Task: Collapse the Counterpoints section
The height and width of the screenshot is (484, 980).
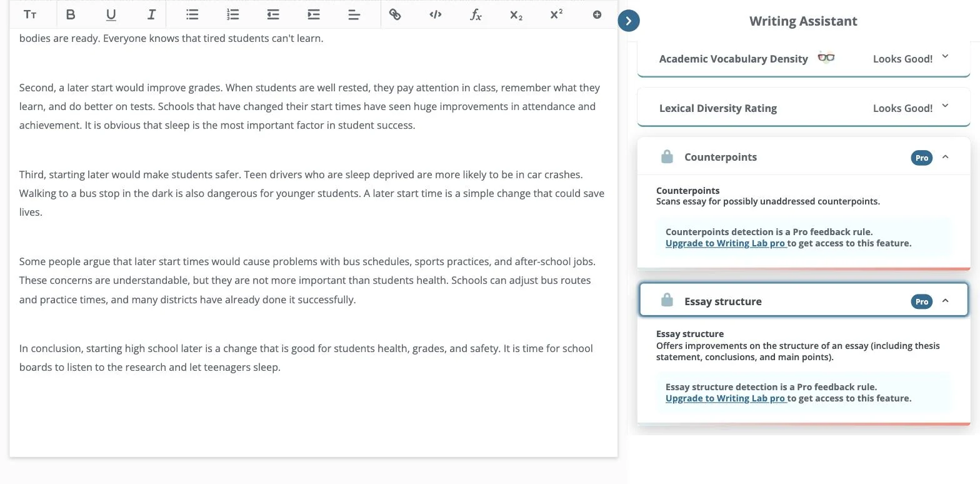Action: (x=945, y=157)
